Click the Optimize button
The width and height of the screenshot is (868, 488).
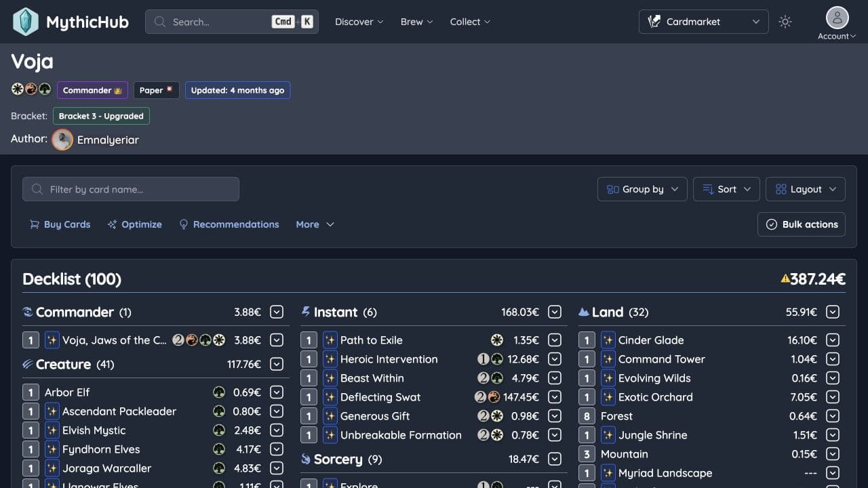click(x=134, y=224)
